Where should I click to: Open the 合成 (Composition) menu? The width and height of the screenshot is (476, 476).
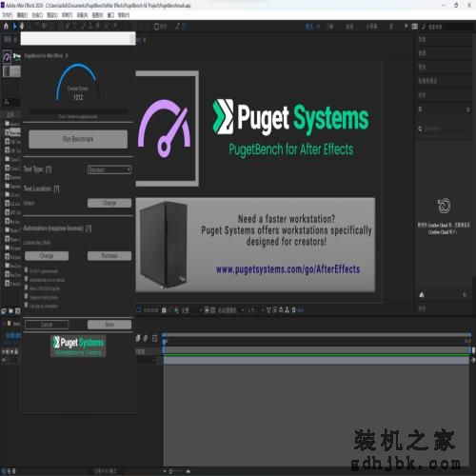tap(37, 15)
